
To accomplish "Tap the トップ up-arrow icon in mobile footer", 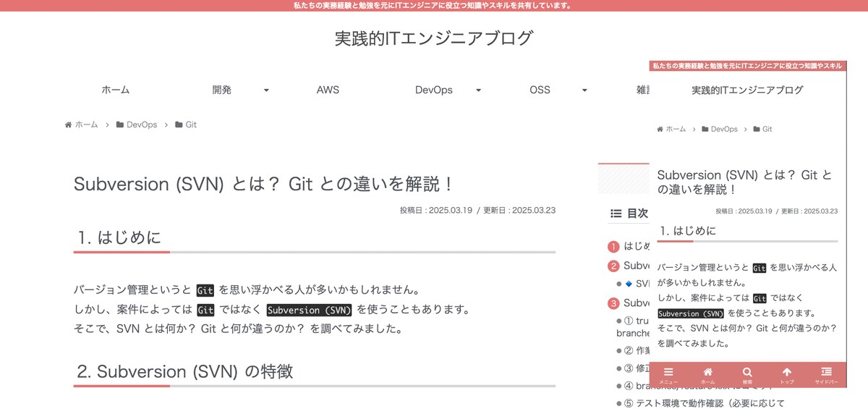I will 787,371.
